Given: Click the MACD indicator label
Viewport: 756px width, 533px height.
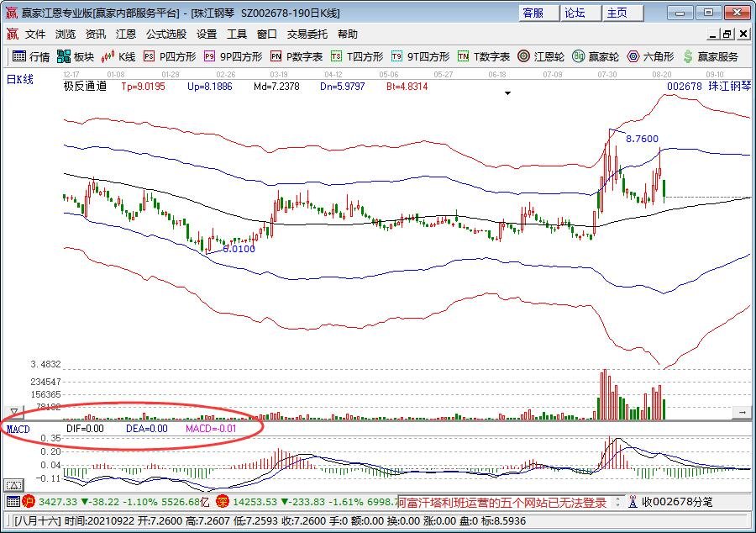Looking at the screenshot, I should [x=18, y=429].
